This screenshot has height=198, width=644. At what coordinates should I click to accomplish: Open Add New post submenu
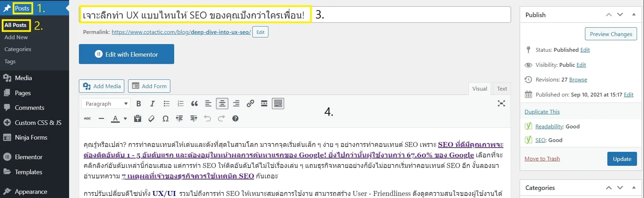pyautogui.click(x=16, y=37)
